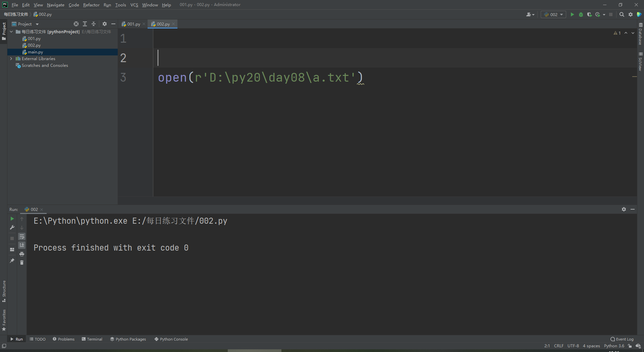Click the down arrow in the Run console toolbar

tap(22, 227)
